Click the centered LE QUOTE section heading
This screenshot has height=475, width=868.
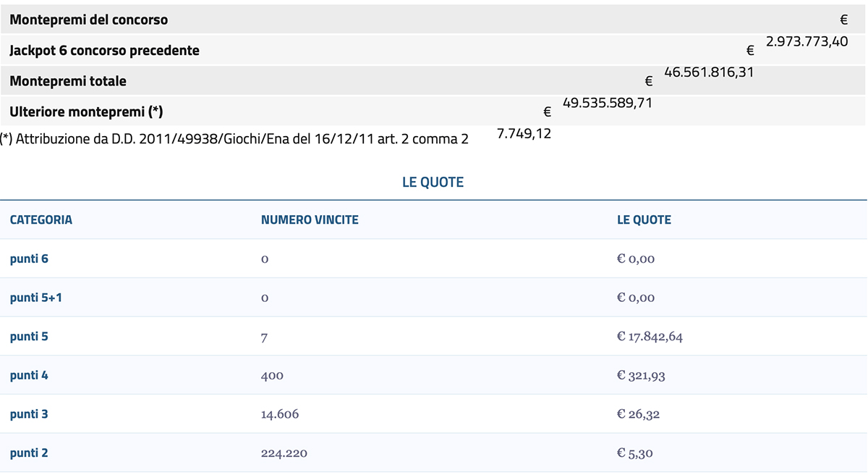pos(433,182)
